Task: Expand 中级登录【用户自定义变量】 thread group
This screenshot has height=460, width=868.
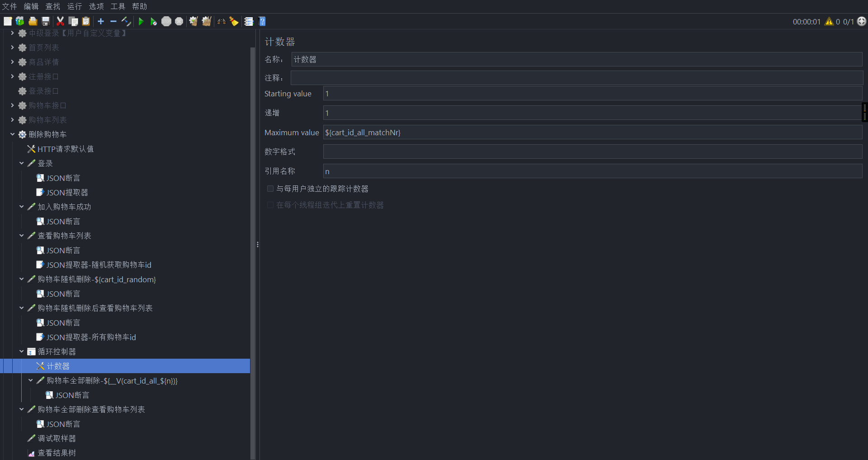Action: 12,33
